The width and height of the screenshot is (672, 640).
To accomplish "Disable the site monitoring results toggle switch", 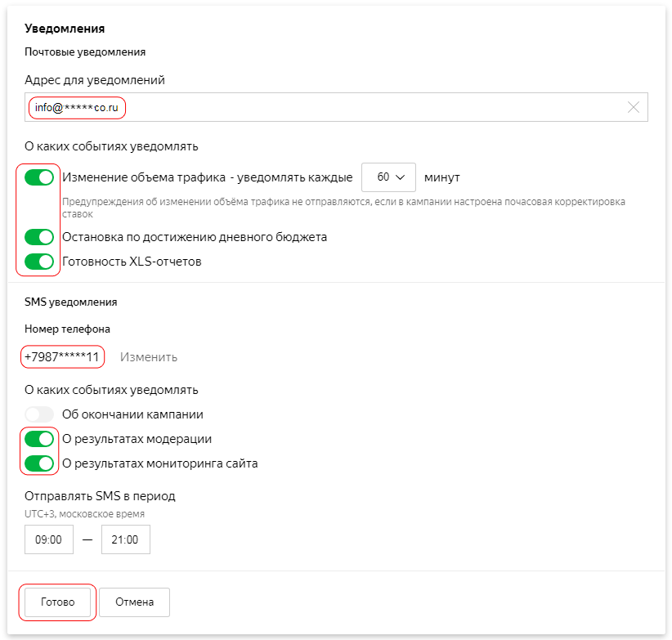I will (39, 463).
